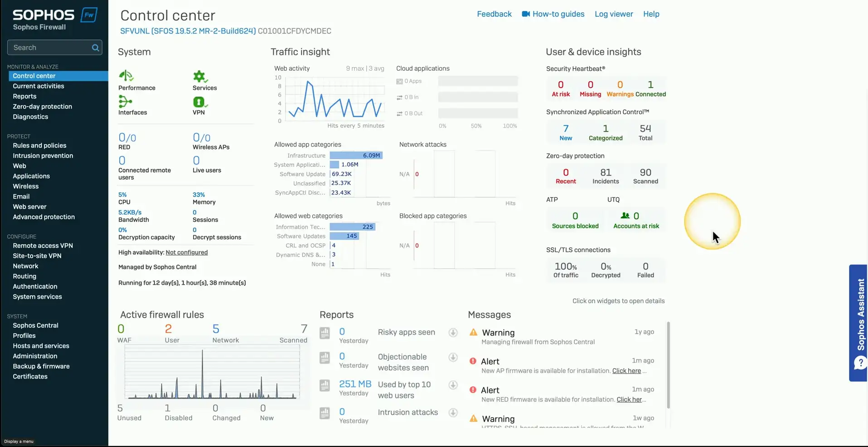Open the VPN status icon

click(x=199, y=102)
